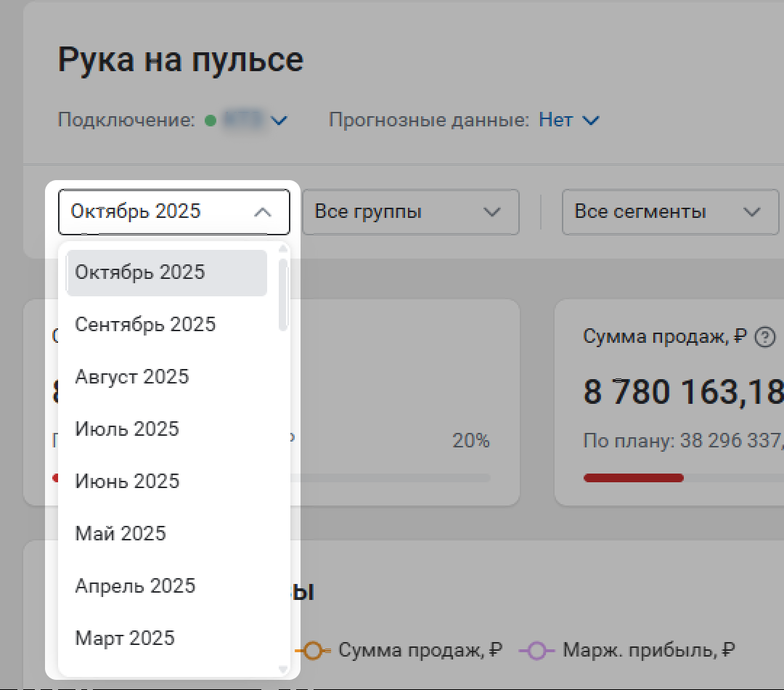Open the Подключение connection selector chevron
Viewport: 784px width, 690px height.
(x=279, y=121)
